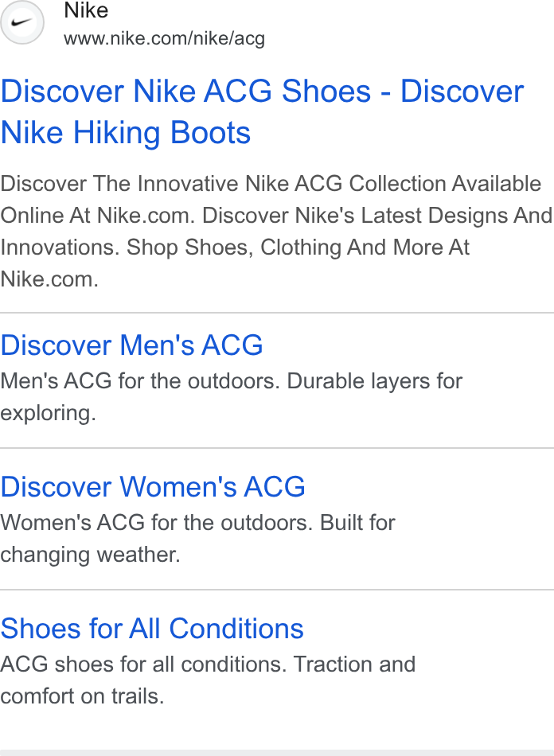The width and height of the screenshot is (554, 756).
Task: Click the "changing weather." text
Action: point(90,555)
